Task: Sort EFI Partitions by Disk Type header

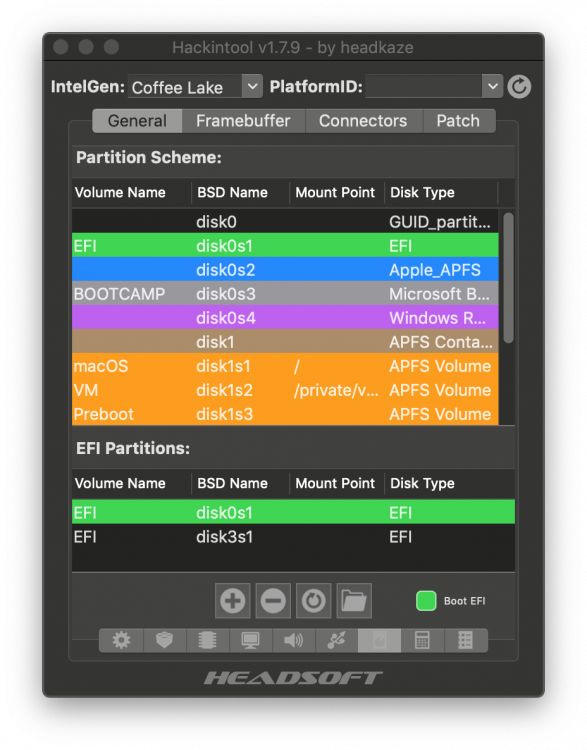Action: [450, 484]
